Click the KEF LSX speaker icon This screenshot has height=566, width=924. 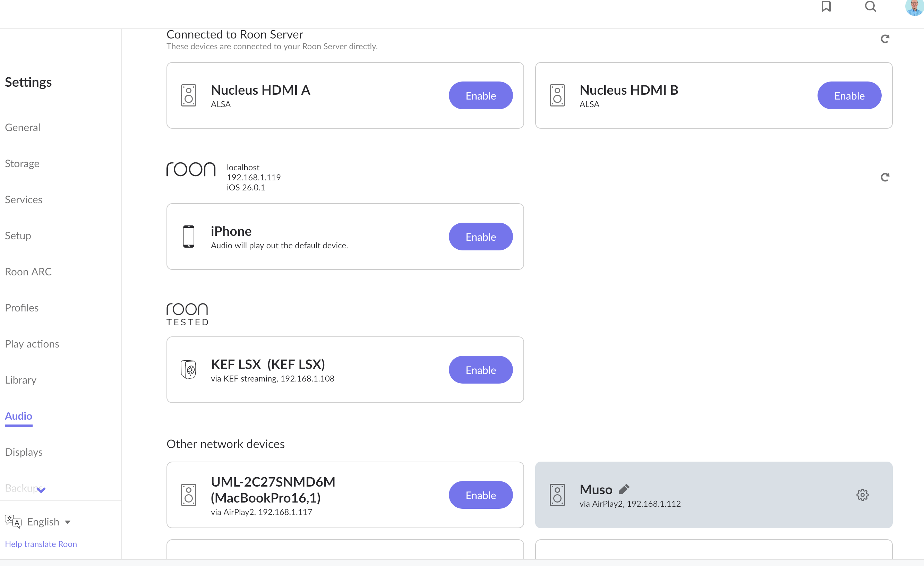coord(189,370)
